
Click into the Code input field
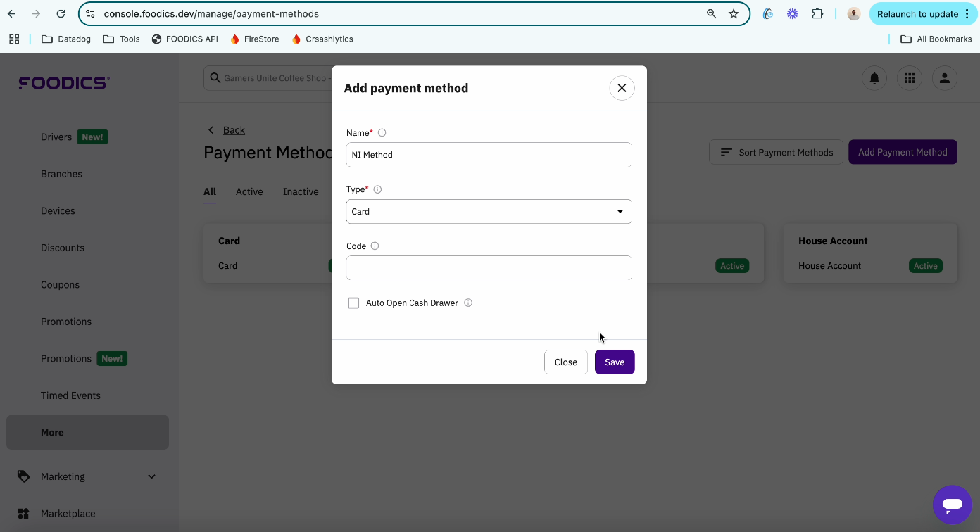[x=489, y=268]
